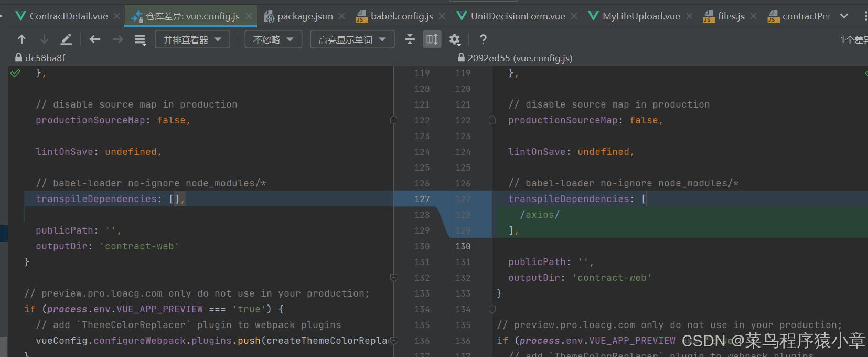Image resolution: width=868 pixels, height=357 pixels.
Task: Click the dc58ba8f revision label
Action: click(45, 58)
